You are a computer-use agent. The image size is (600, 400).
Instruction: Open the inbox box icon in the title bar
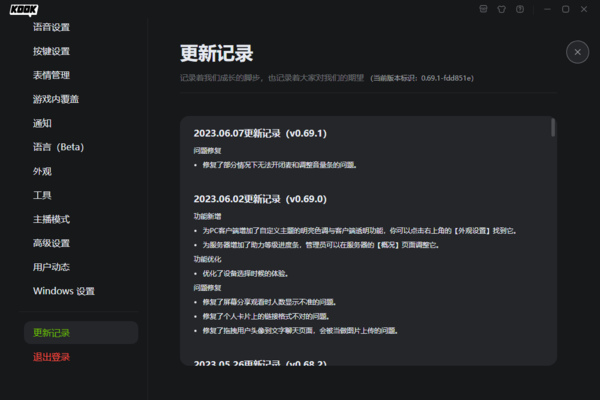pyautogui.click(x=484, y=9)
